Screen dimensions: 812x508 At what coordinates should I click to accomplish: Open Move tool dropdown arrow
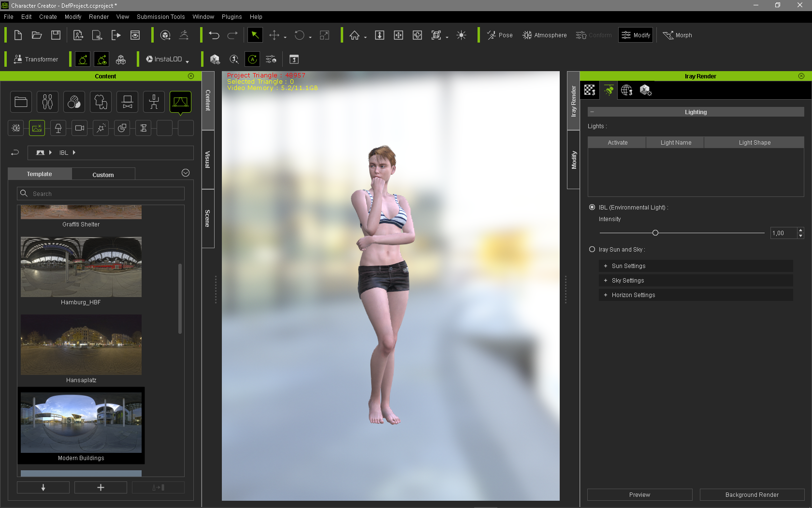coord(285,37)
